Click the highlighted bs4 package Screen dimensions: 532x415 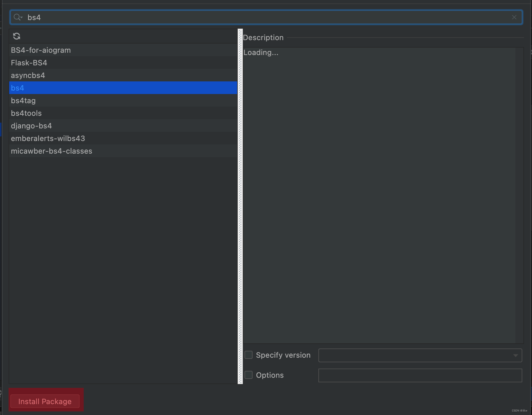coord(17,88)
